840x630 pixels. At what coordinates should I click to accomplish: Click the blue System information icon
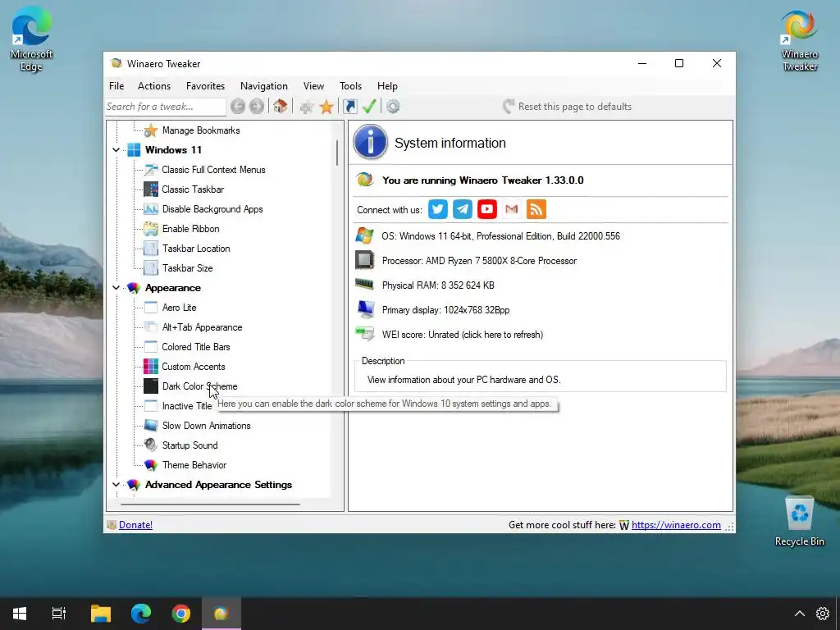pos(370,142)
